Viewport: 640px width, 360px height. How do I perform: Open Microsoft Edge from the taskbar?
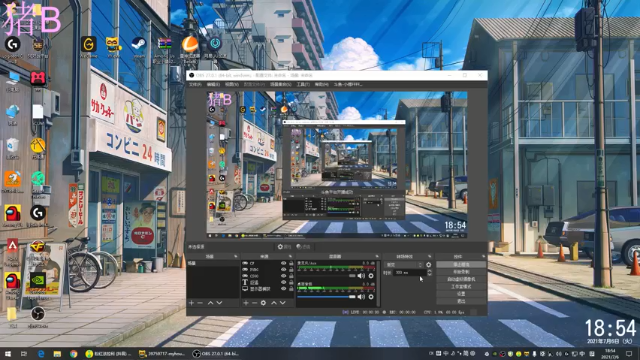41,354
